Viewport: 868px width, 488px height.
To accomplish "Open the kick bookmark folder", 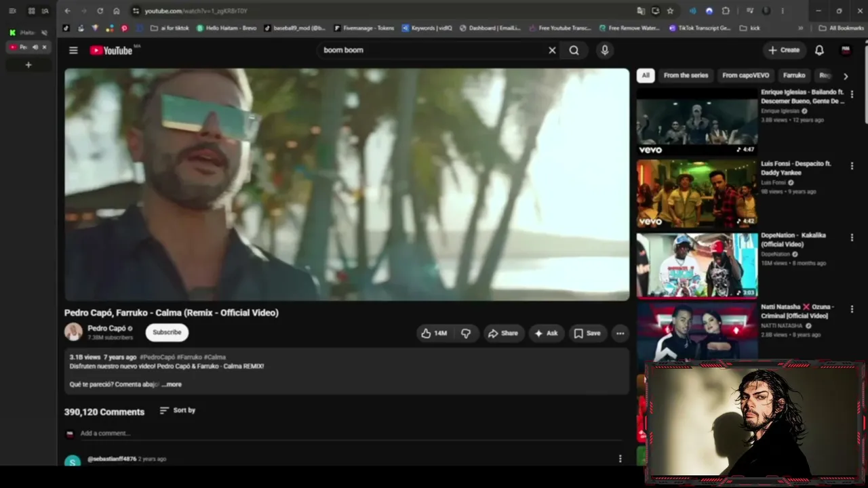I will pyautogui.click(x=750, y=28).
